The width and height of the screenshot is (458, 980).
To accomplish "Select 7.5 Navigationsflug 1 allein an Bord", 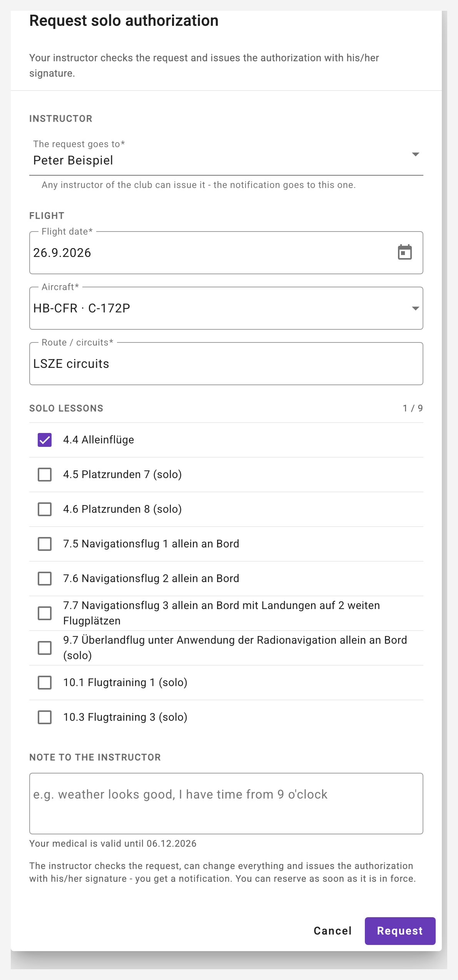I will (45, 544).
